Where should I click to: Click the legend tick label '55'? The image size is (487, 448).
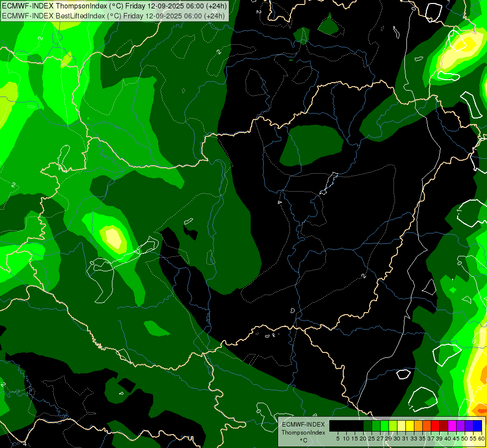pos(473,439)
